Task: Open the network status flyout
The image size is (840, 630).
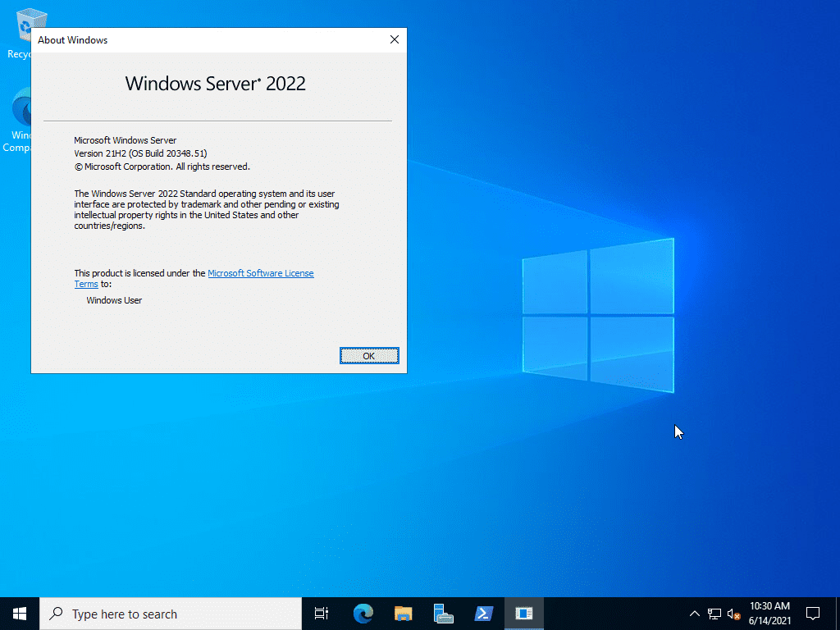Action: (x=714, y=614)
